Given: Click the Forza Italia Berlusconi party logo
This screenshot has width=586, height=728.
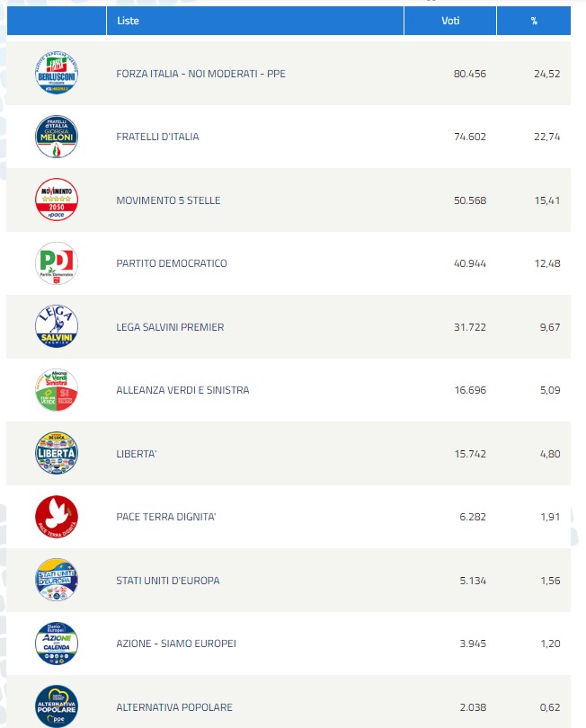Looking at the screenshot, I should (x=56, y=74).
